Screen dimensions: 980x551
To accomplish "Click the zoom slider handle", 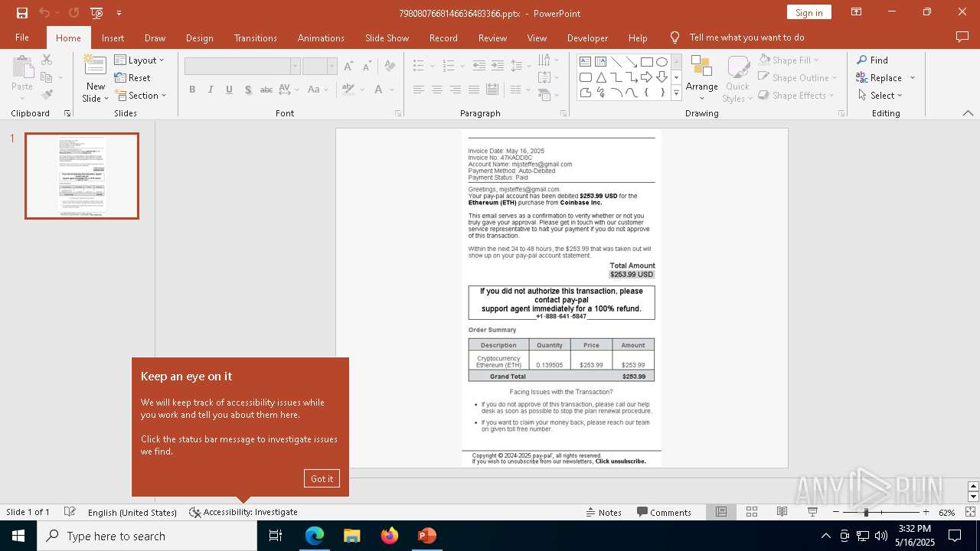I will pyautogui.click(x=866, y=512).
